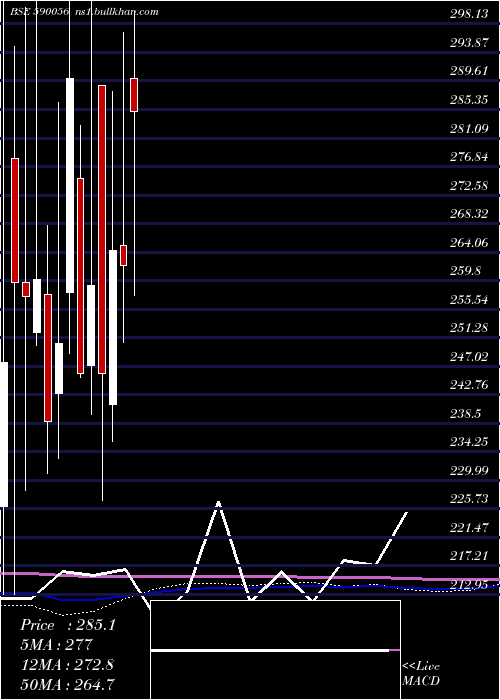
Task: Click the 255.54 price axis label
Action: [x=469, y=300]
